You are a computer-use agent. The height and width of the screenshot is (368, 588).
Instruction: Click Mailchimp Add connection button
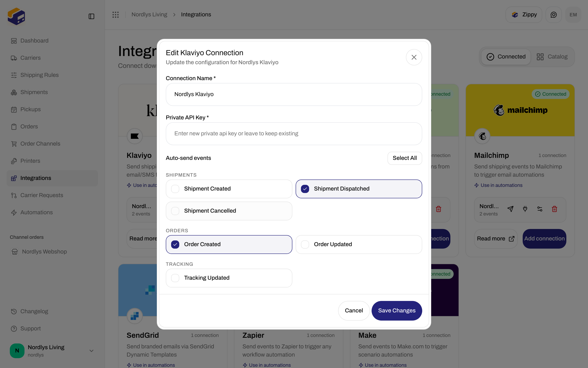(544, 239)
